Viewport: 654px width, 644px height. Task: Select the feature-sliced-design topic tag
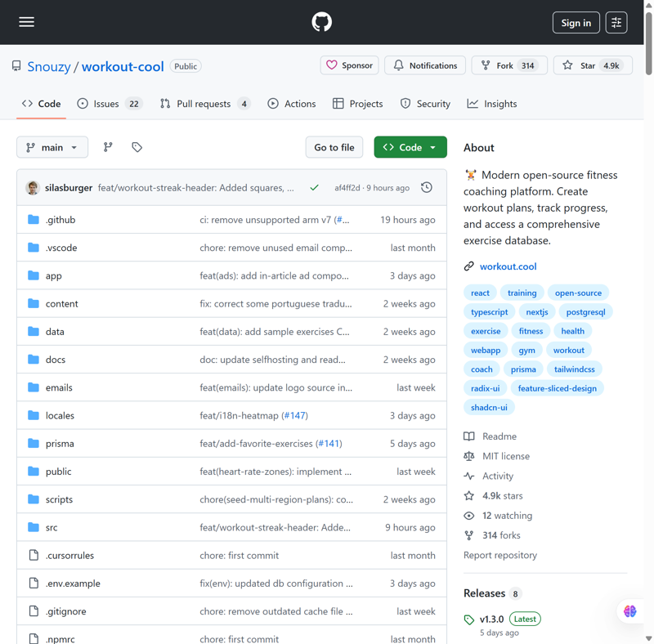pos(558,388)
